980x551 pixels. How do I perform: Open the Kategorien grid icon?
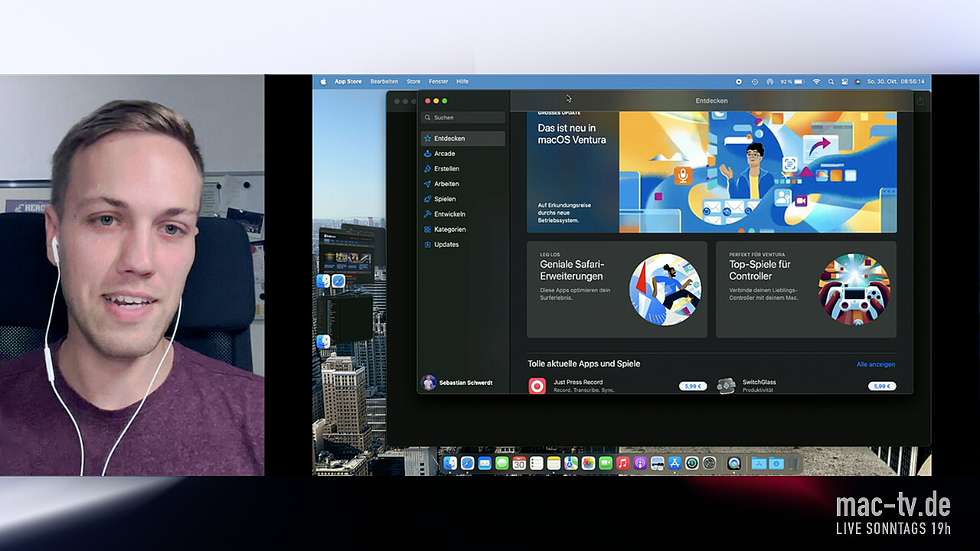pos(428,230)
